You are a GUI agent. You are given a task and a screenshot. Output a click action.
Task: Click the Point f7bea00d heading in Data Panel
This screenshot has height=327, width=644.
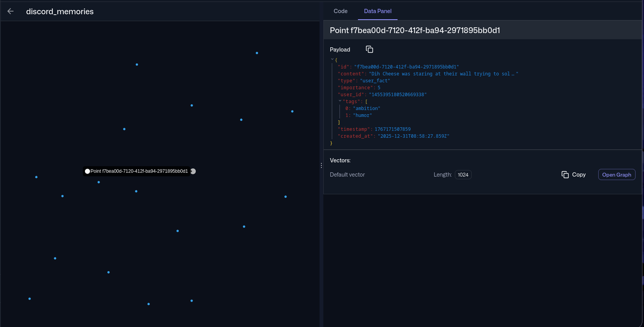(415, 30)
